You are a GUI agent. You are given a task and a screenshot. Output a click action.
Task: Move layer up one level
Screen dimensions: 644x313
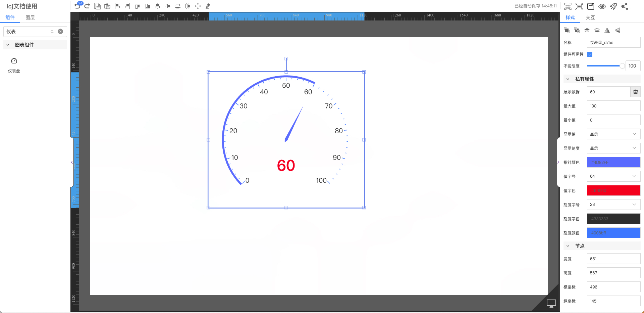pyautogui.click(x=587, y=30)
